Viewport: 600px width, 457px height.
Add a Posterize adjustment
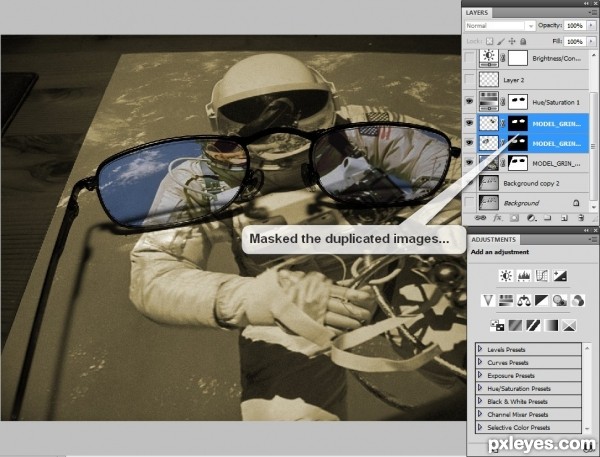515,326
